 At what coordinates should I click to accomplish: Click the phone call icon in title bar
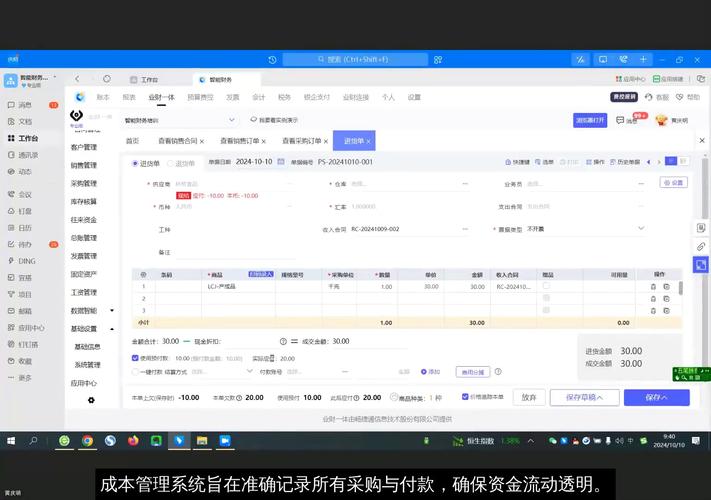(623, 59)
